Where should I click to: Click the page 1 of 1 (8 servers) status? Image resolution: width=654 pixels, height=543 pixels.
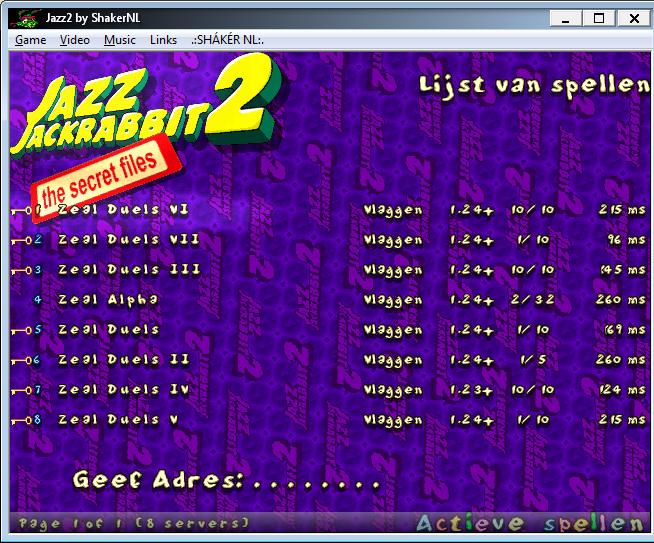pyautogui.click(x=133, y=523)
